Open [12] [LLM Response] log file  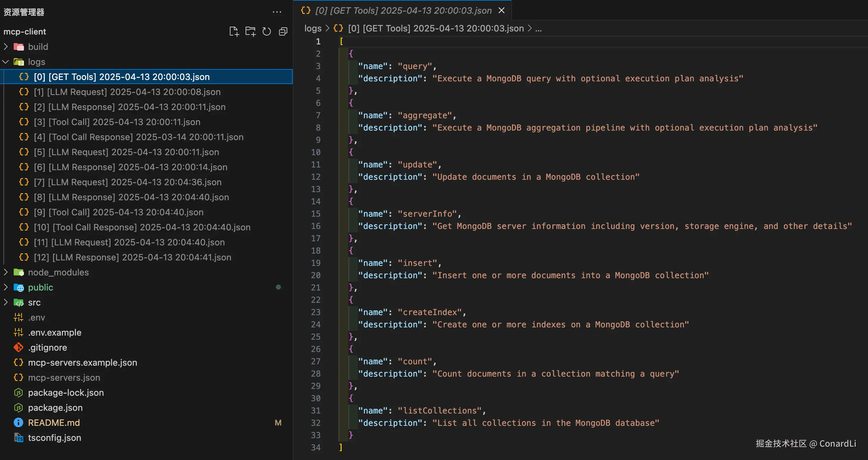point(132,257)
